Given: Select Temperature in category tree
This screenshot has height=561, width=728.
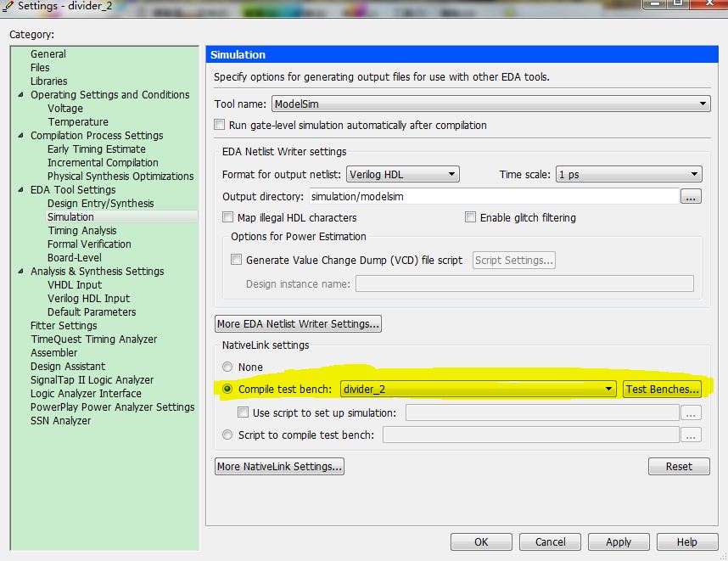Looking at the screenshot, I should click(x=78, y=121).
